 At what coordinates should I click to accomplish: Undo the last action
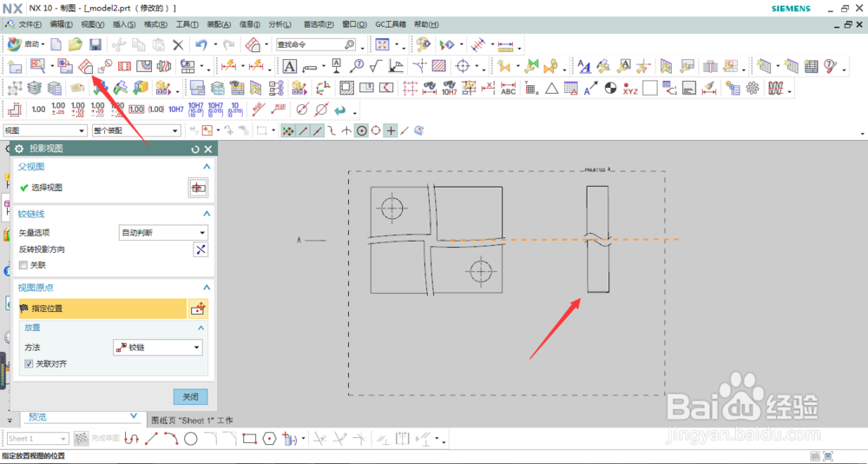(201, 44)
